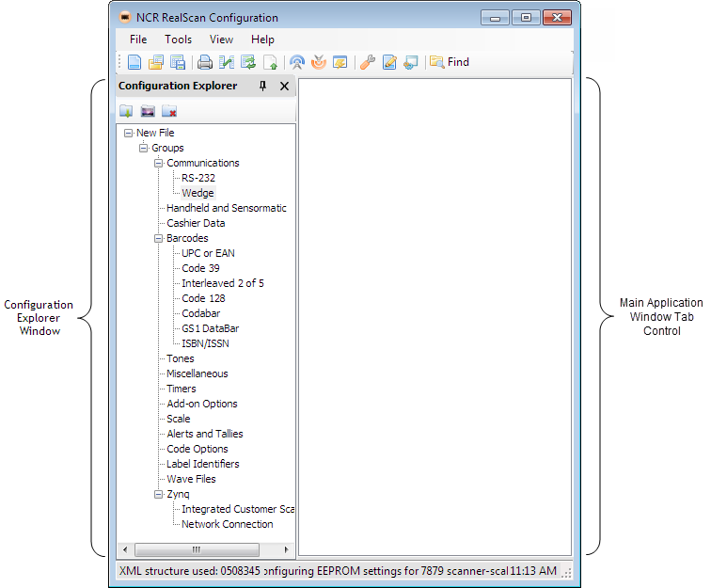
Task: Select Handheld and Sensormatic tree item
Action: (227, 208)
